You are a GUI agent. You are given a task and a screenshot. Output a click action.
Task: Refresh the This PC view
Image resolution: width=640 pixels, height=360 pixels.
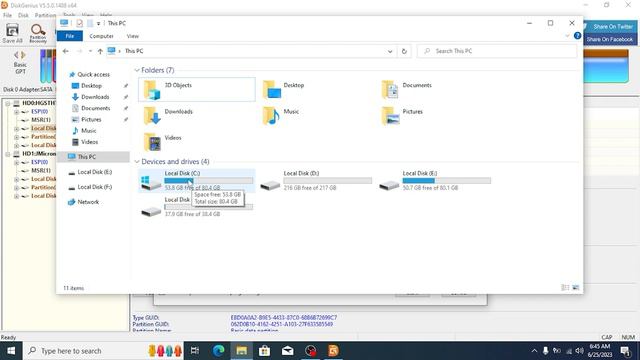click(x=404, y=51)
